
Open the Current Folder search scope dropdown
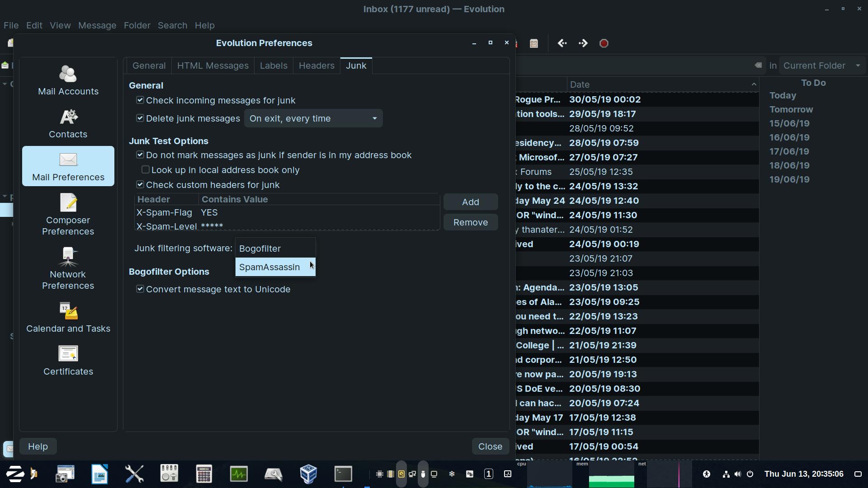(x=821, y=66)
